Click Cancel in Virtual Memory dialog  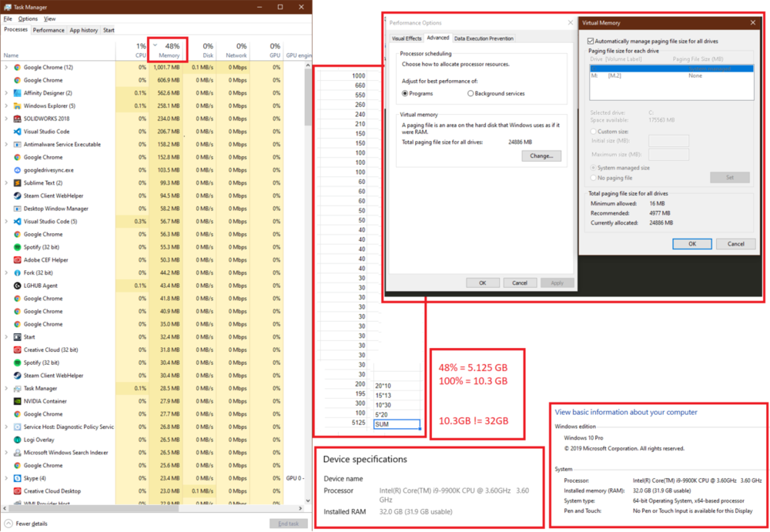coord(735,243)
